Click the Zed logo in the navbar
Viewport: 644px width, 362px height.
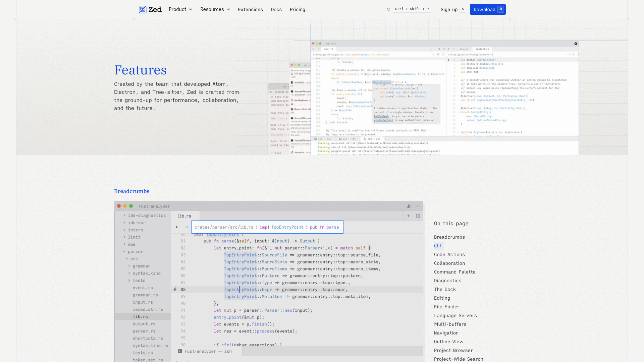pos(150,9)
